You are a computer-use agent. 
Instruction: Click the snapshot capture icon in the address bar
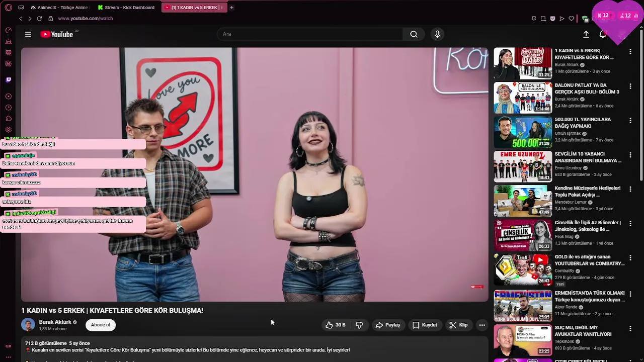click(543, 19)
